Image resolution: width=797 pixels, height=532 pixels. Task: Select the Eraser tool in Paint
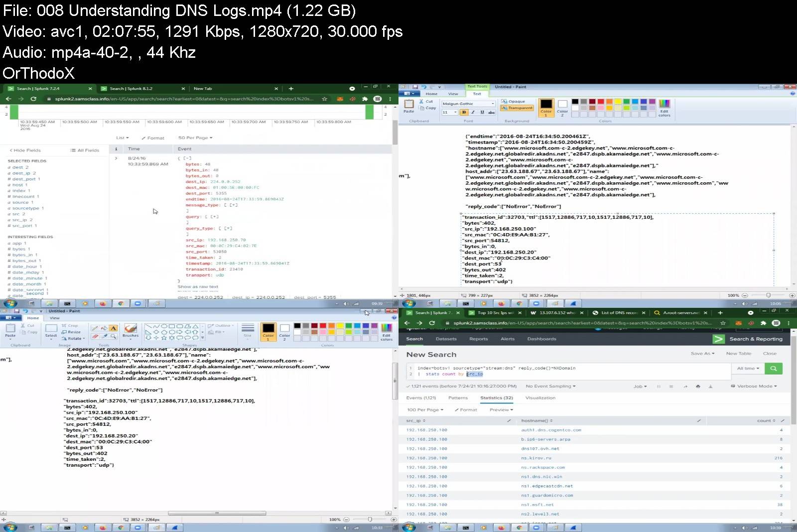click(95, 336)
